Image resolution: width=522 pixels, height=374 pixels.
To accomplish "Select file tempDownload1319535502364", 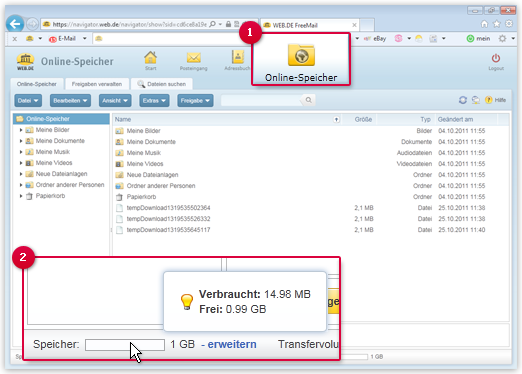I will 168,208.
